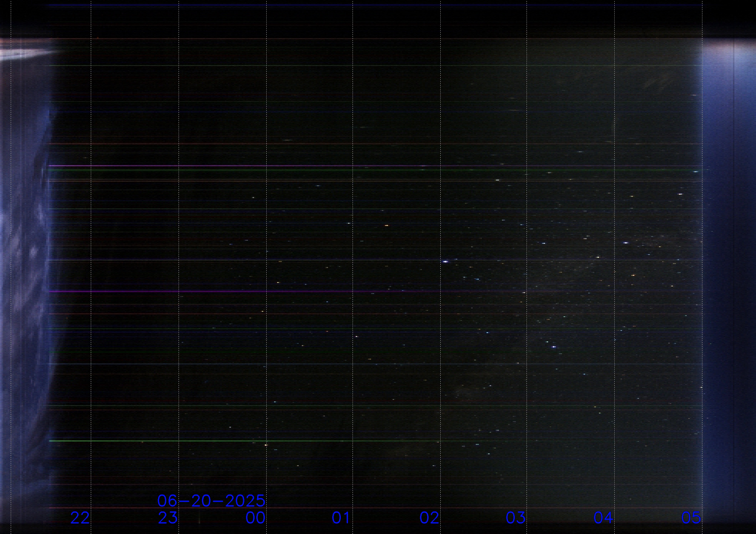Click the 04 hour label
The height and width of the screenshot is (534, 756).
(603, 518)
